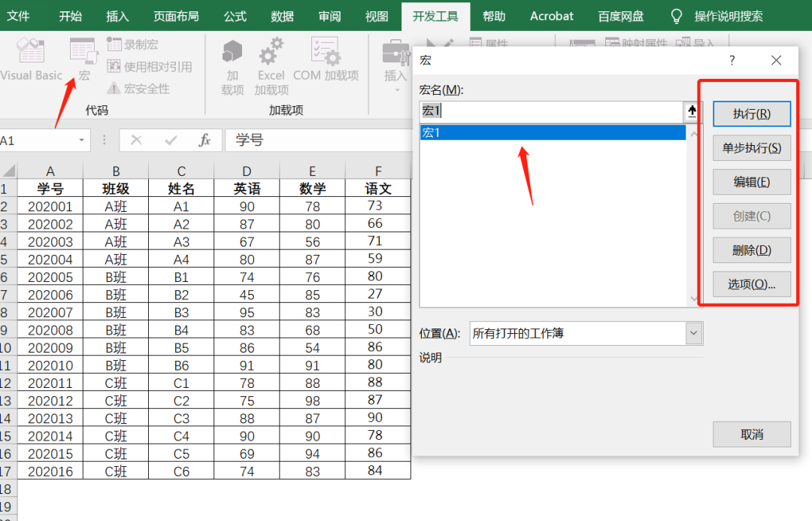Switch to the 开始 ribbon tab
The image size is (812, 521).
(x=70, y=16)
